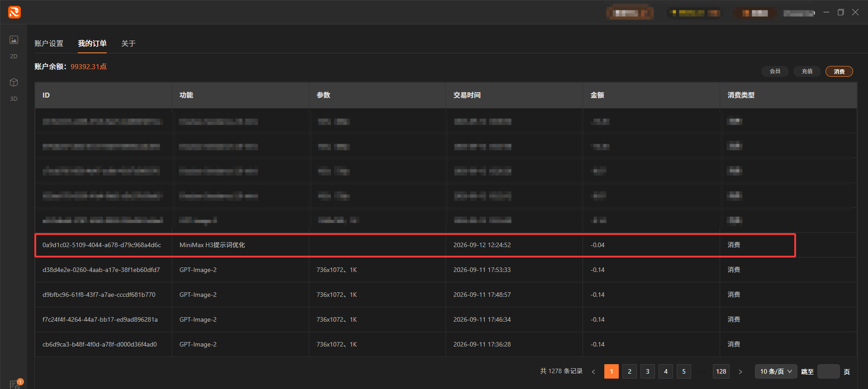Filter orders by 会员
Viewport: 868px width, 389px height.
775,71
